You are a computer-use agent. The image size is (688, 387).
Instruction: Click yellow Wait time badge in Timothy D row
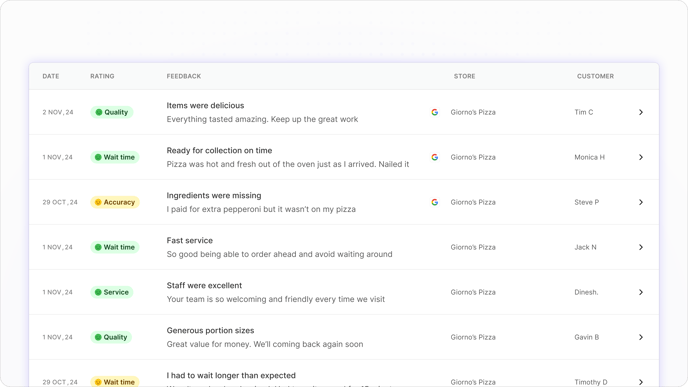click(x=115, y=382)
